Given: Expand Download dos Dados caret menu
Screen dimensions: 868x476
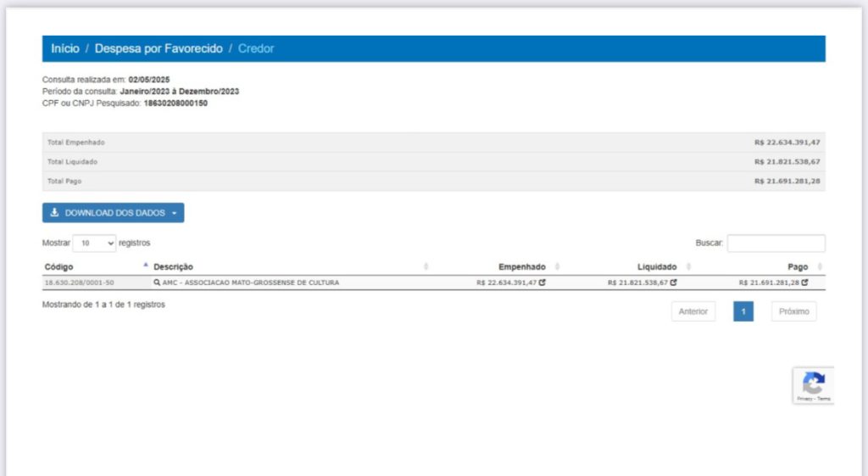Looking at the screenshot, I should click(x=175, y=213).
